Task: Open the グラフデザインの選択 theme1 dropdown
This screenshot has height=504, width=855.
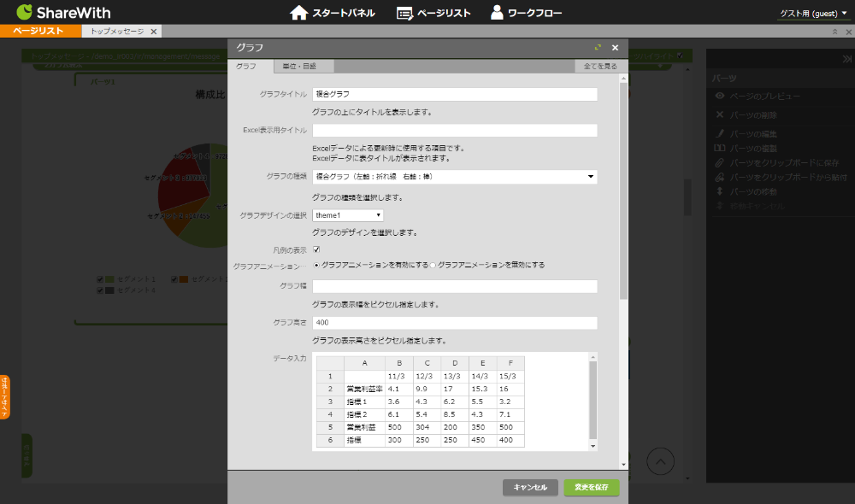Action: coord(347,215)
